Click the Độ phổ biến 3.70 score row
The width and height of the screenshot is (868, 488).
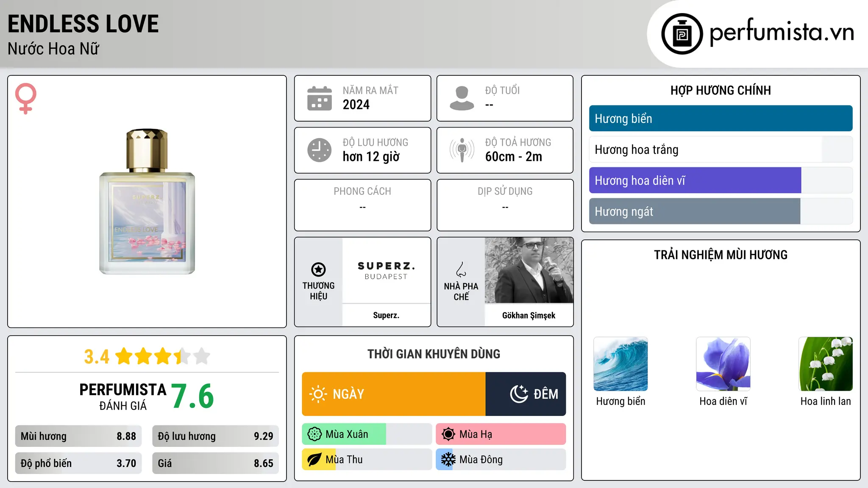[x=78, y=463]
